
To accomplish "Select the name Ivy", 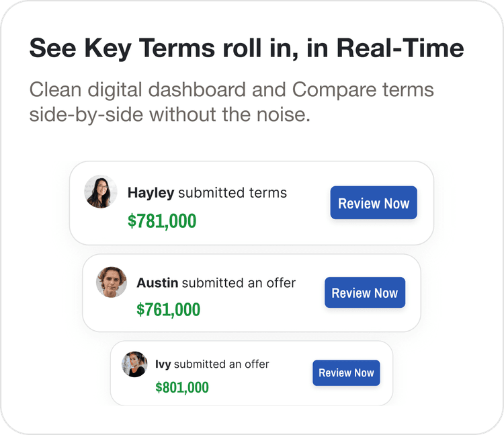I will click(x=163, y=364).
